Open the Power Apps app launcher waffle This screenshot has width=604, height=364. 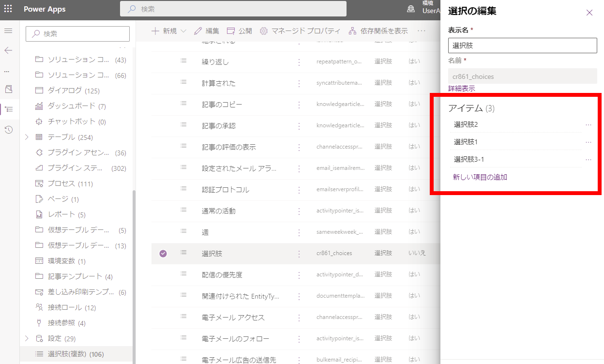[8, 9]
